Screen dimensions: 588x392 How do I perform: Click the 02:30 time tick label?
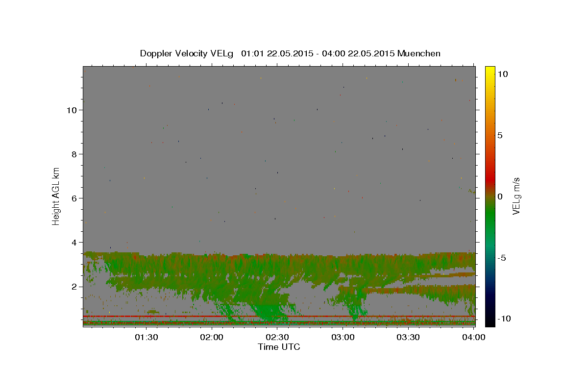pyautogui.click(x=277, y=337)
